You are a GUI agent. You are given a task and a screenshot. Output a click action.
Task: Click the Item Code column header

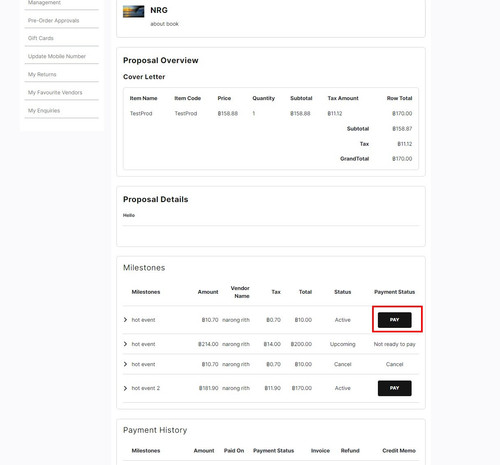[187, 98]
